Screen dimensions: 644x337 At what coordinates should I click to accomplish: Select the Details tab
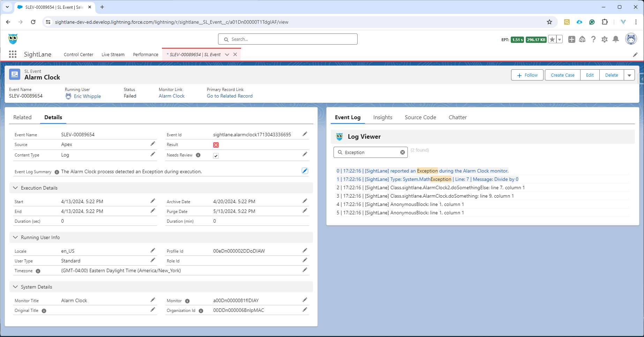53,117
